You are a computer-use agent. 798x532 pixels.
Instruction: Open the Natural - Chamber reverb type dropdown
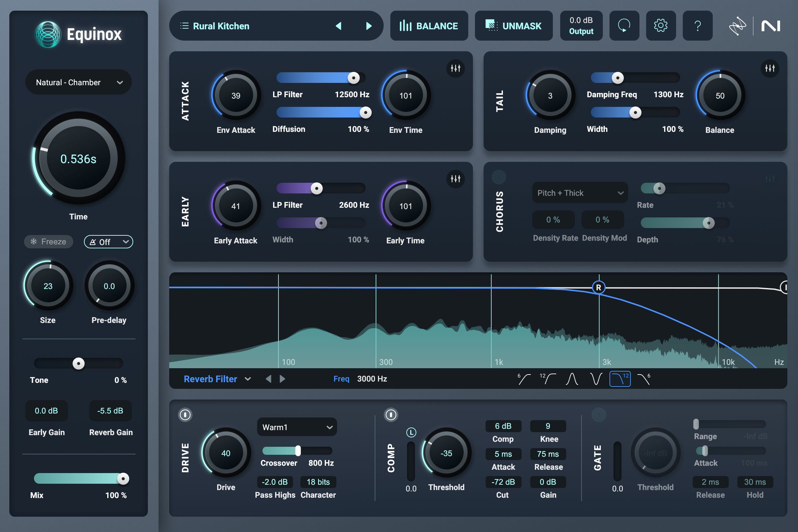[78, 83]
